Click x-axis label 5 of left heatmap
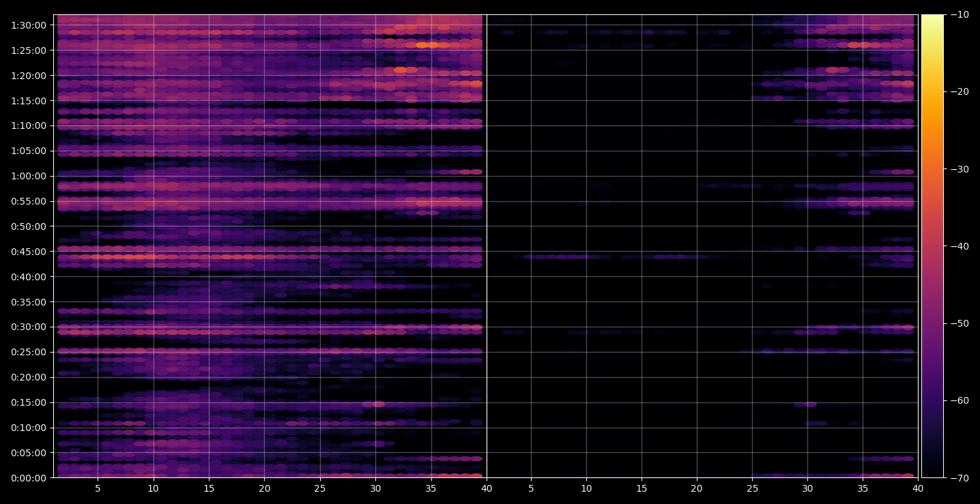 click(98, 488)
